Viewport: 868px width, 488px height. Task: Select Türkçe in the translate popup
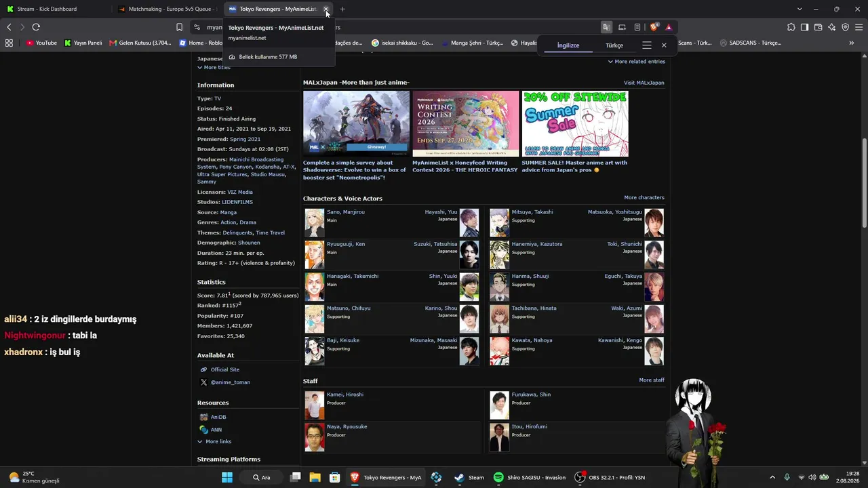(x=614, y=45)
